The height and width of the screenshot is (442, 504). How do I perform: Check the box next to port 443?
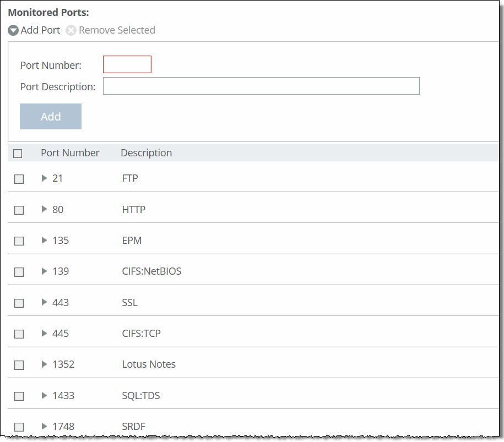tap(19, 302)
